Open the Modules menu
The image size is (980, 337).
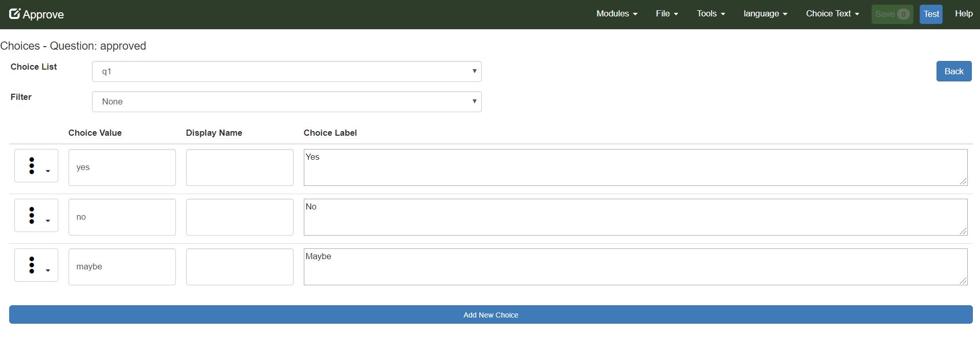pos(617,14)
